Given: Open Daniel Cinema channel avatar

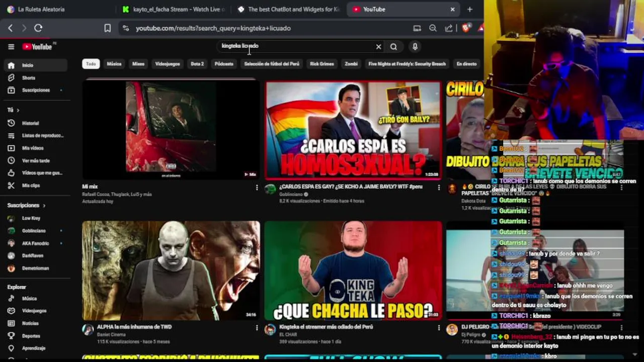Looking at the screenshot, I should 88,329.
